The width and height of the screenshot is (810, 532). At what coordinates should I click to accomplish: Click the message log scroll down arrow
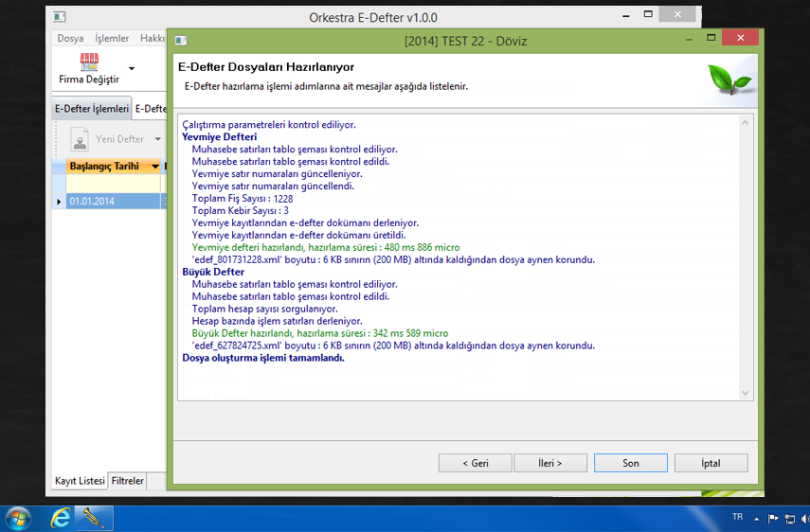coord(746,393)
